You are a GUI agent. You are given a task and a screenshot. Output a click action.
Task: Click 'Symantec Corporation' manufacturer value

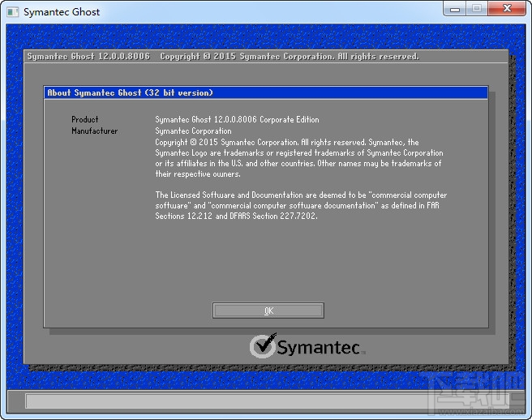tap(193, 131)
